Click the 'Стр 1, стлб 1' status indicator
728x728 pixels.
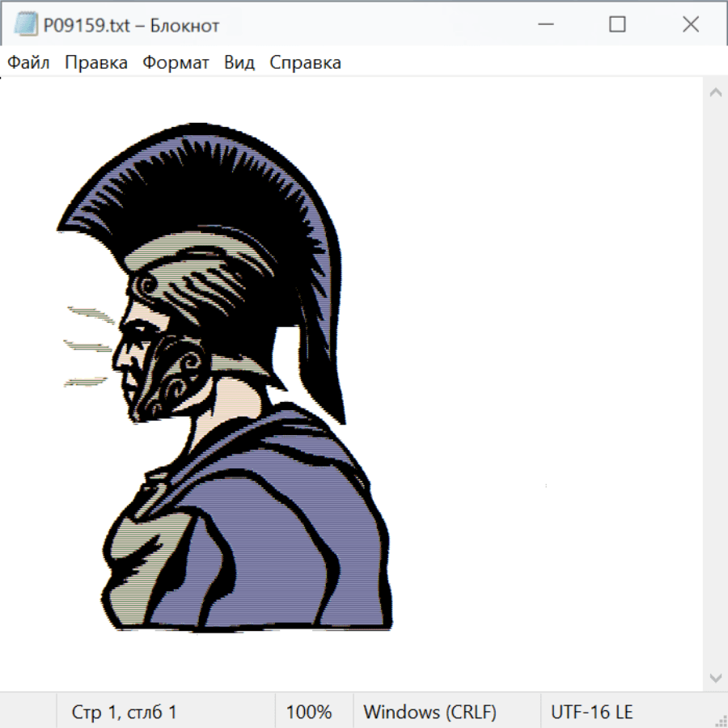pos(124,712)
